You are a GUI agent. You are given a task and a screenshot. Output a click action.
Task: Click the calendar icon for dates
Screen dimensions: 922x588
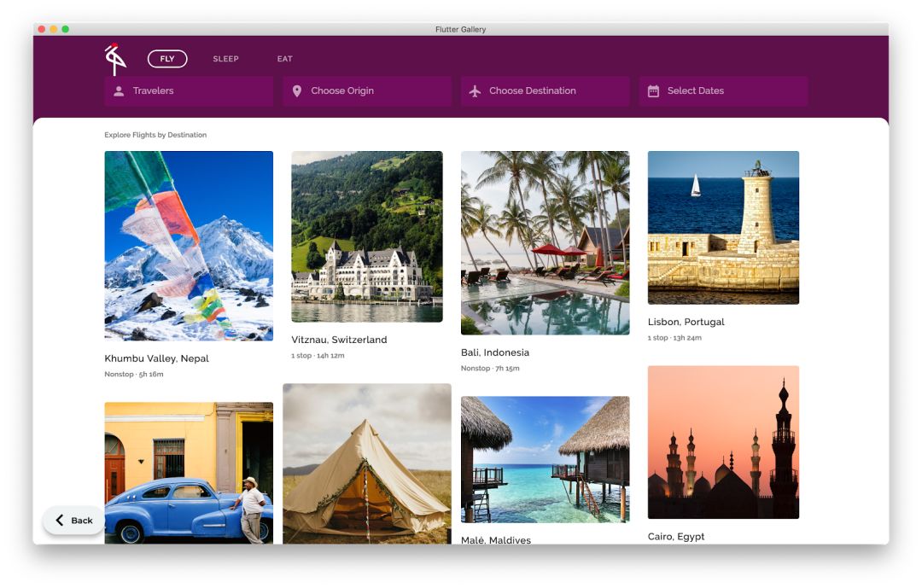click(653, 91)
